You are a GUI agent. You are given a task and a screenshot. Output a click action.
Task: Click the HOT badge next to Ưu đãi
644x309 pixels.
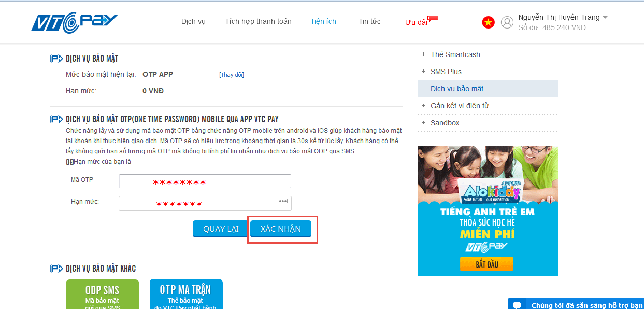click(433, 18)
